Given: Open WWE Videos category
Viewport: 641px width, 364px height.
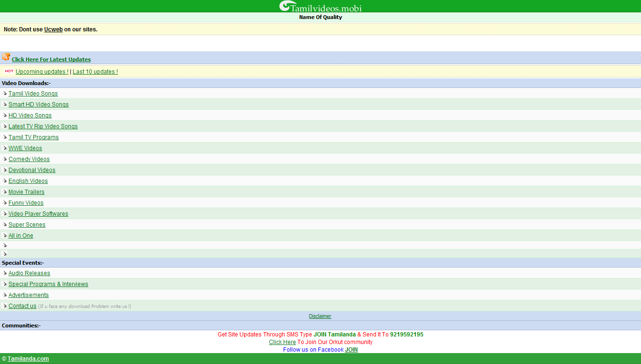Looking at the screenshot, I should 25,148.
